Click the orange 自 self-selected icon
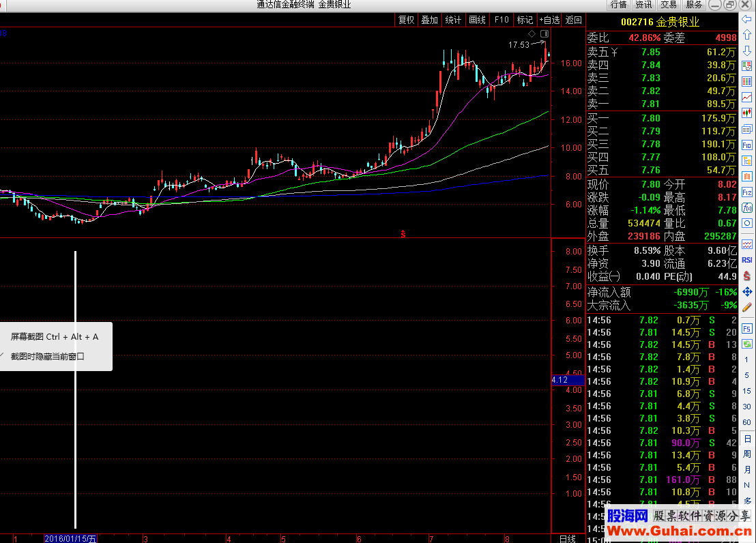The image size is (756, 543). coord(747,177)
